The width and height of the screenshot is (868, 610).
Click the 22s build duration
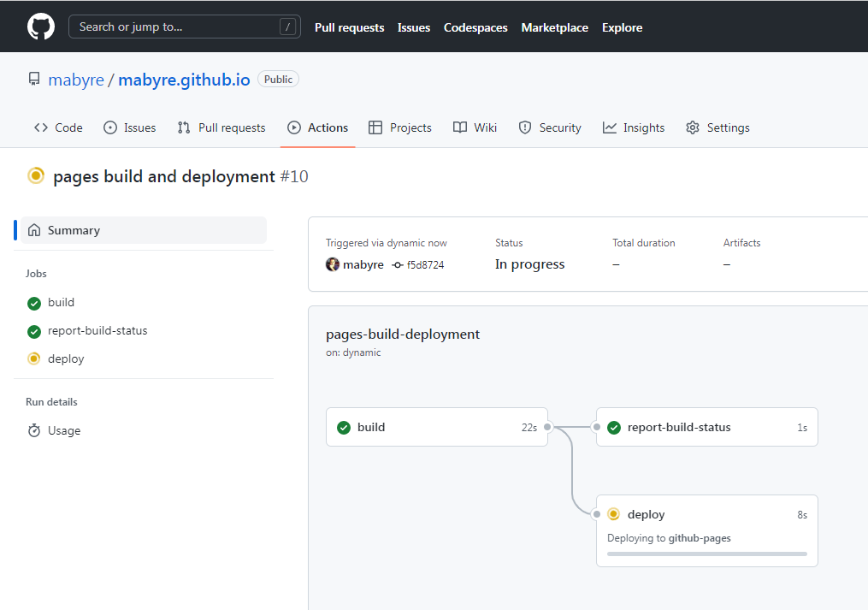pos(528,428)
